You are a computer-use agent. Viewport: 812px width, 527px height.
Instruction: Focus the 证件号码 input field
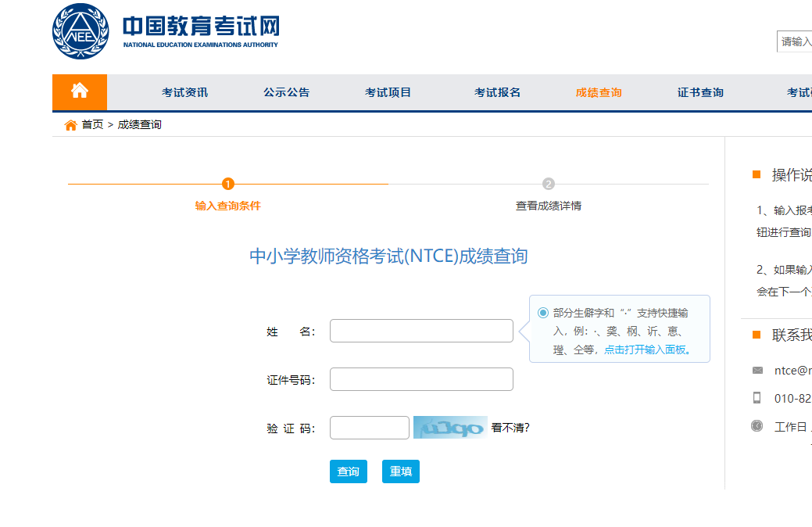click(x=421, y=379)
